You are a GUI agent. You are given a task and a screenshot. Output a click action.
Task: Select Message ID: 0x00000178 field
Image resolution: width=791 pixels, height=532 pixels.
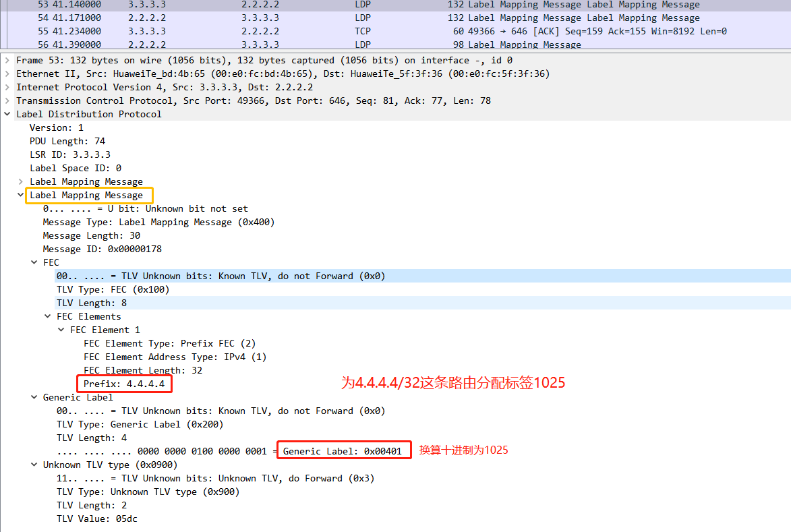click(x=102, y=249)
